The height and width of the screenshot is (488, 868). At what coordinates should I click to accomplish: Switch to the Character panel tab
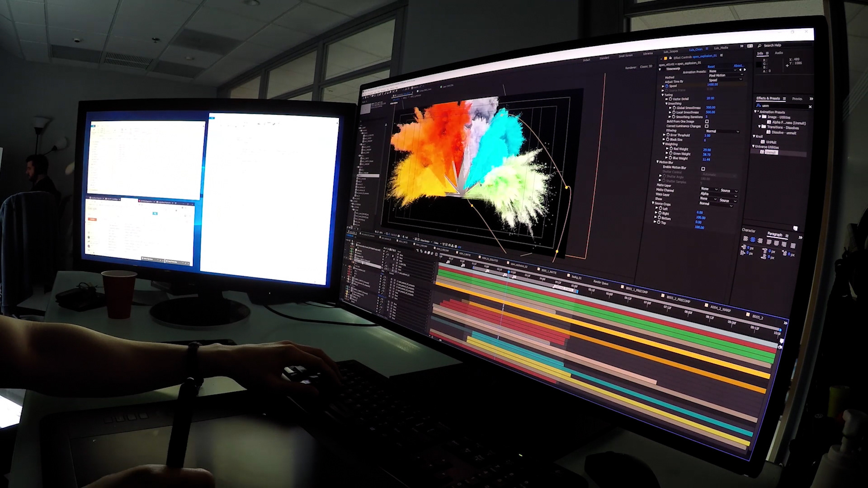748,230
